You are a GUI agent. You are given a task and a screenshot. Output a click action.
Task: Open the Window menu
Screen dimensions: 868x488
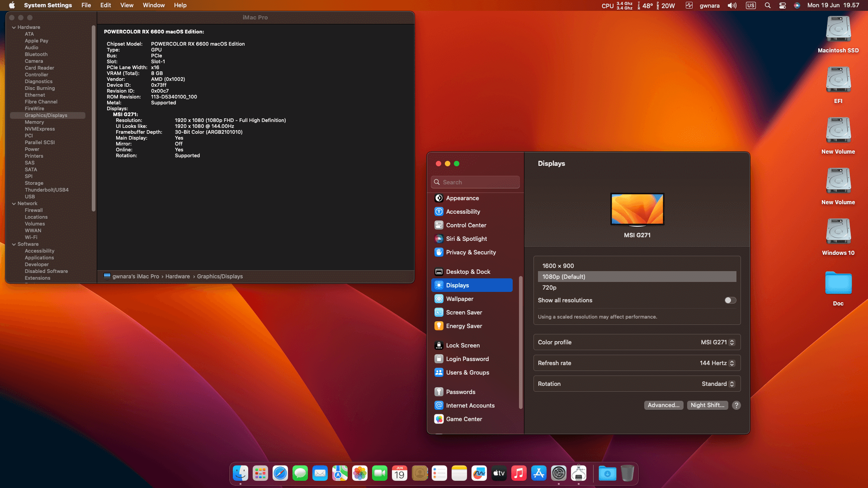pos(153,5)
